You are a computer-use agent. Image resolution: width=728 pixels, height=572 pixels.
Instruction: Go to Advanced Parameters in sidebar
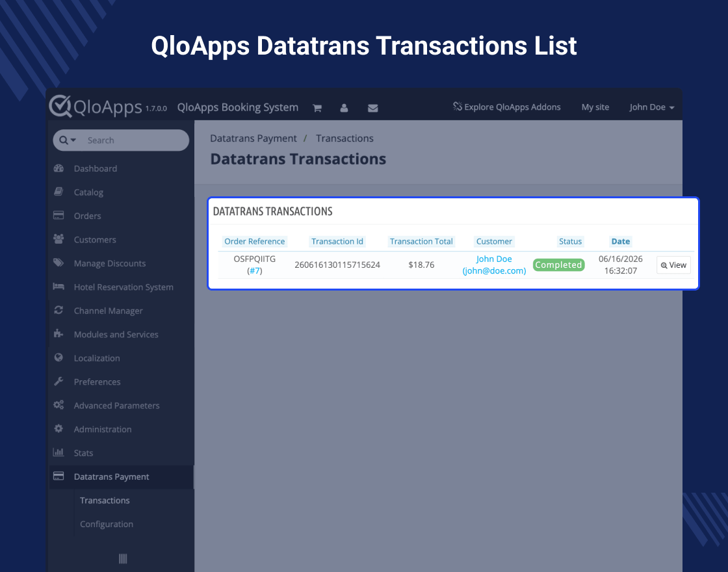point(116,406)
